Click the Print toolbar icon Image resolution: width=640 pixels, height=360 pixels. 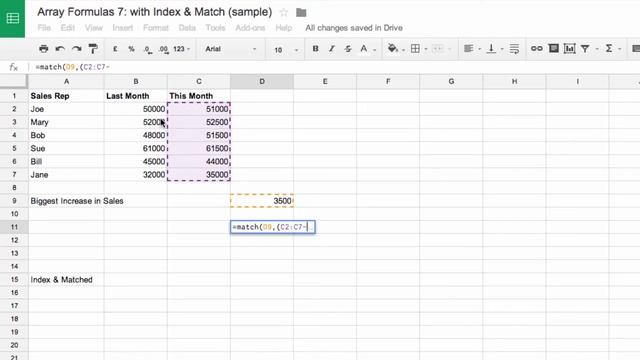coord(43,49)
